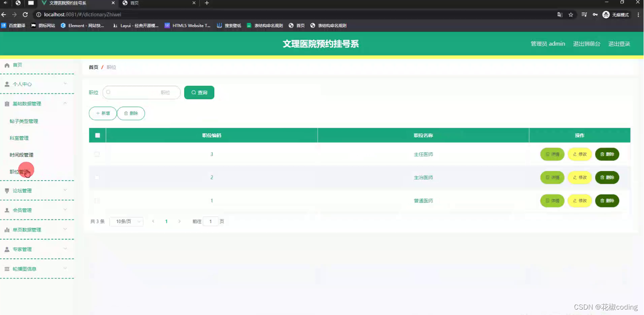Open 图标网站 bookmark
644x315 pixels.
pos(43,25)
